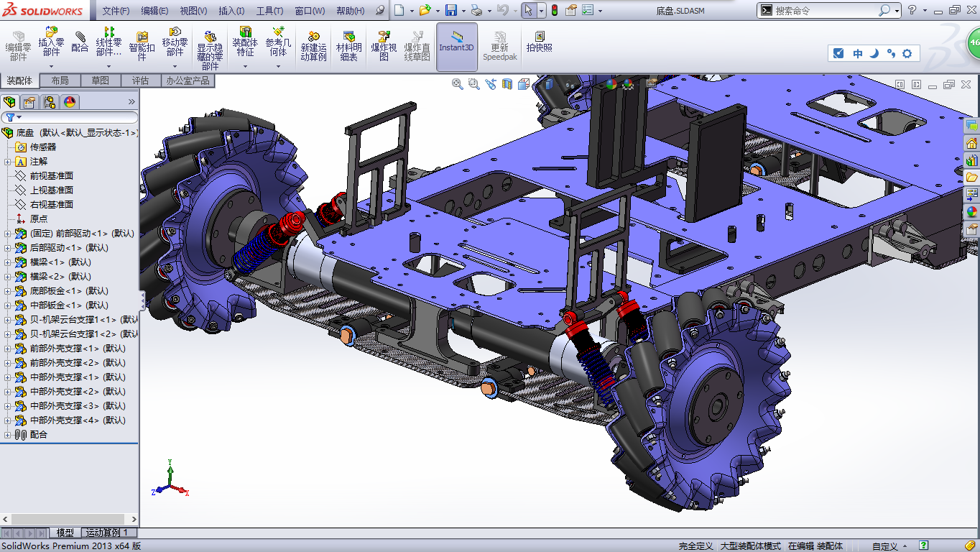Click Previous View icon in viewport toolbar
The height and width of the screenshot is (552, 980).
click(x=491, y=84)
